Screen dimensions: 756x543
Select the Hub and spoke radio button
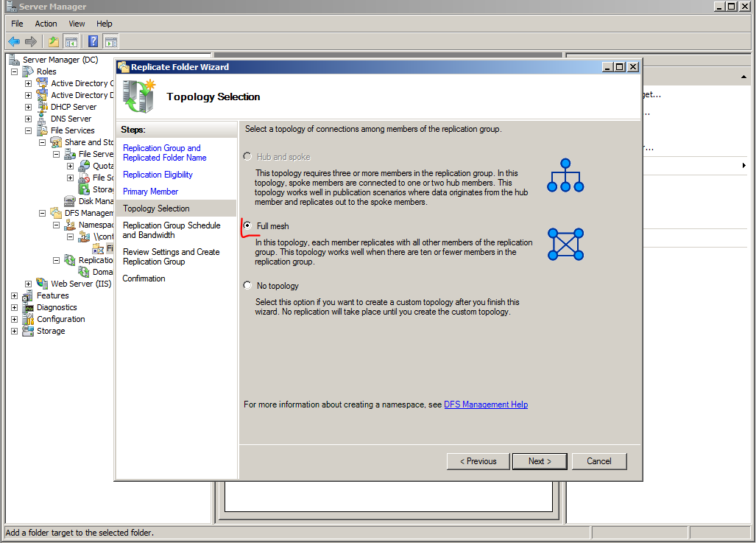point(247,156)
